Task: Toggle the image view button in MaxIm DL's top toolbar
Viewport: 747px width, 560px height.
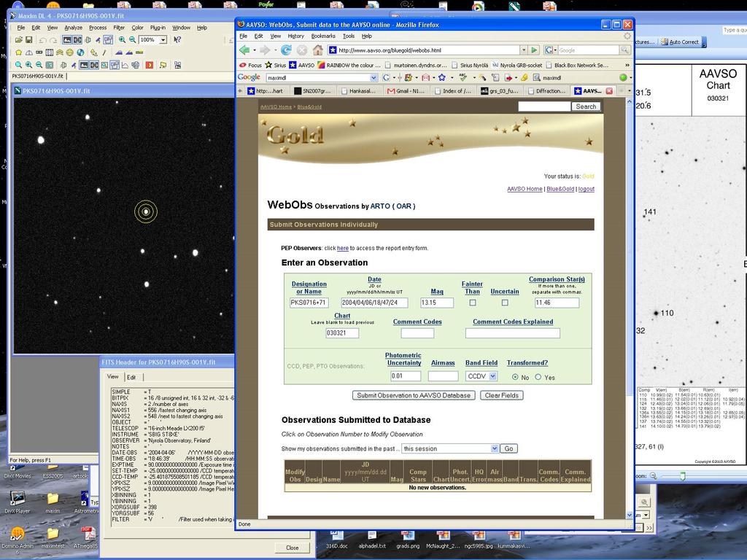Action: [67, 39]
